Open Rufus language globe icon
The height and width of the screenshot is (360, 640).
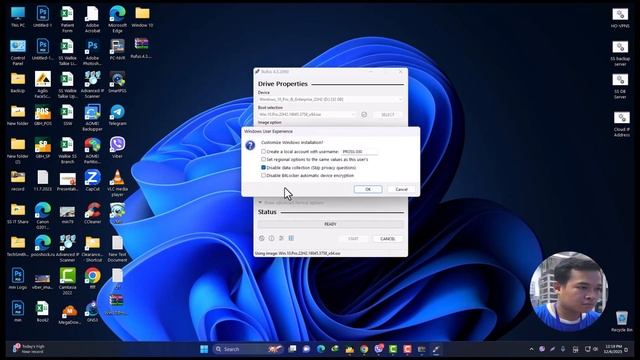pyautogui.click(x=262, y=238)
